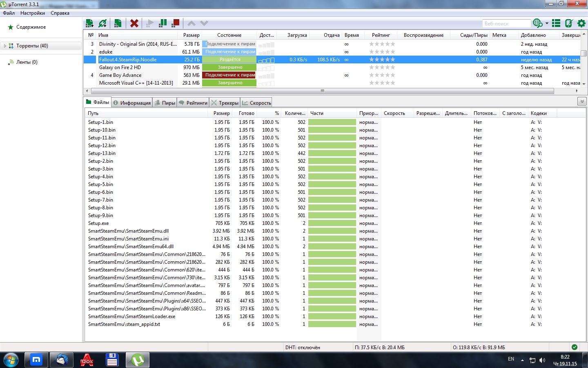The height and width of the screenshot is (368, 588).
Task: Click in the Веб-поиск search field
Action: (506, 23)
